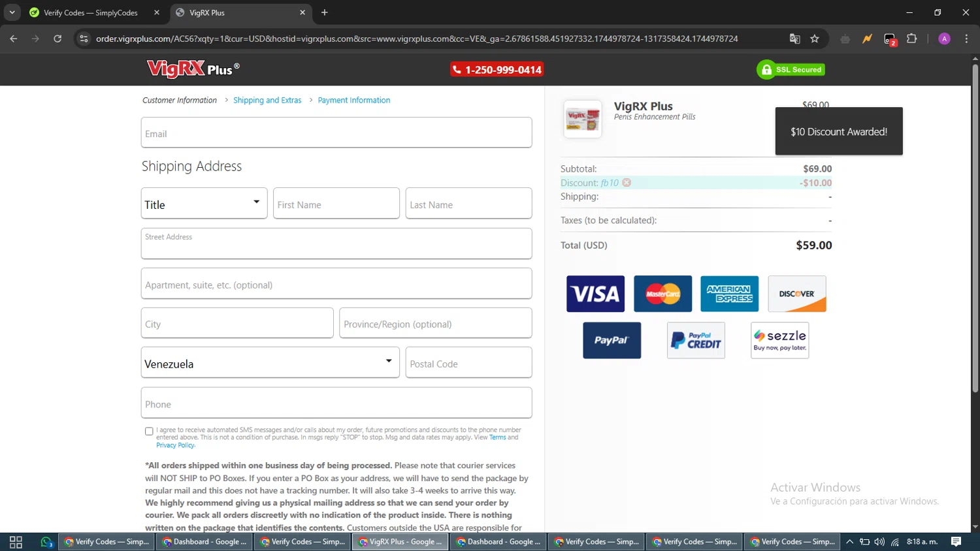Click the Sezzle buy now pay later icon

click(x=780, y=340)
